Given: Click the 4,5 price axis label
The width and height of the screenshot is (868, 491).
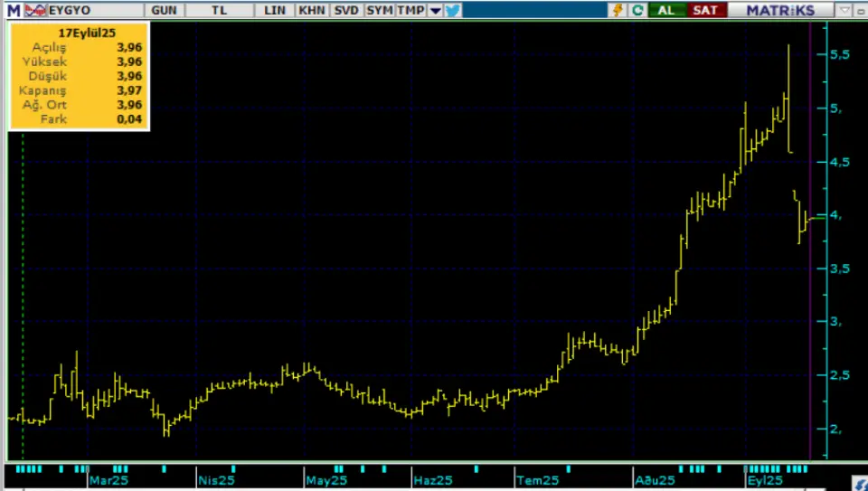Looking at the screenshot, I should click(x=838, y=162).
